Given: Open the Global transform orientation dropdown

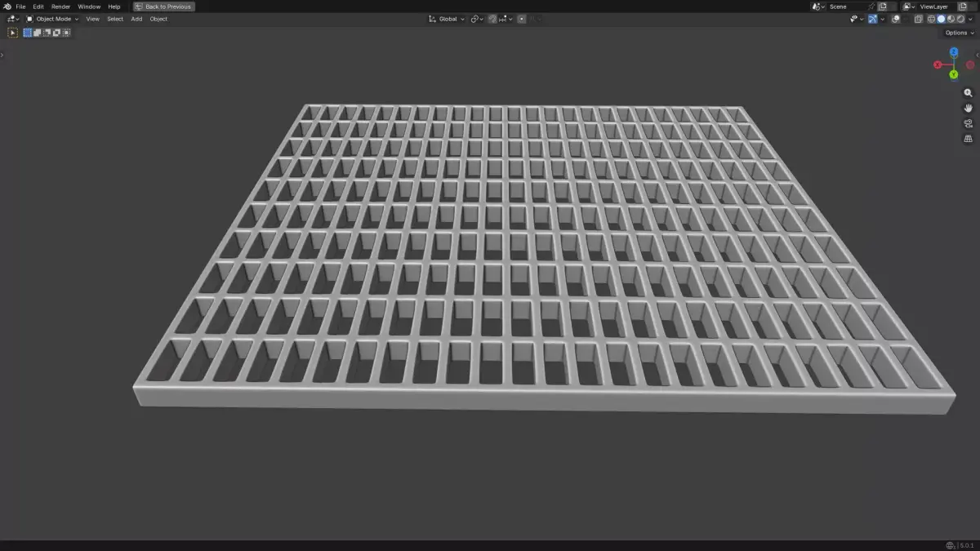Looking at the screenshot, I should (447, 19).
